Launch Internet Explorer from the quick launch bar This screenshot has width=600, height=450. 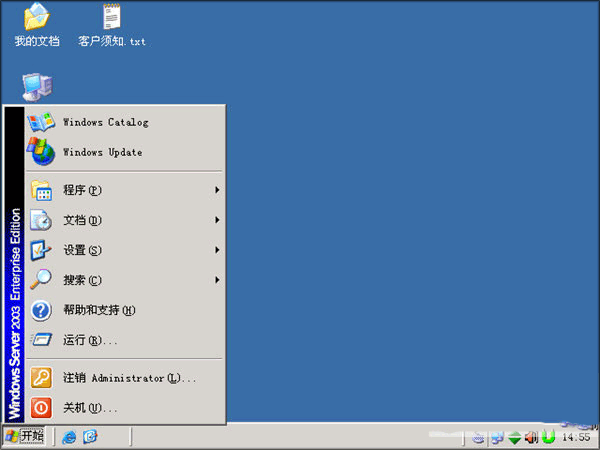click(x=69, y=437)
